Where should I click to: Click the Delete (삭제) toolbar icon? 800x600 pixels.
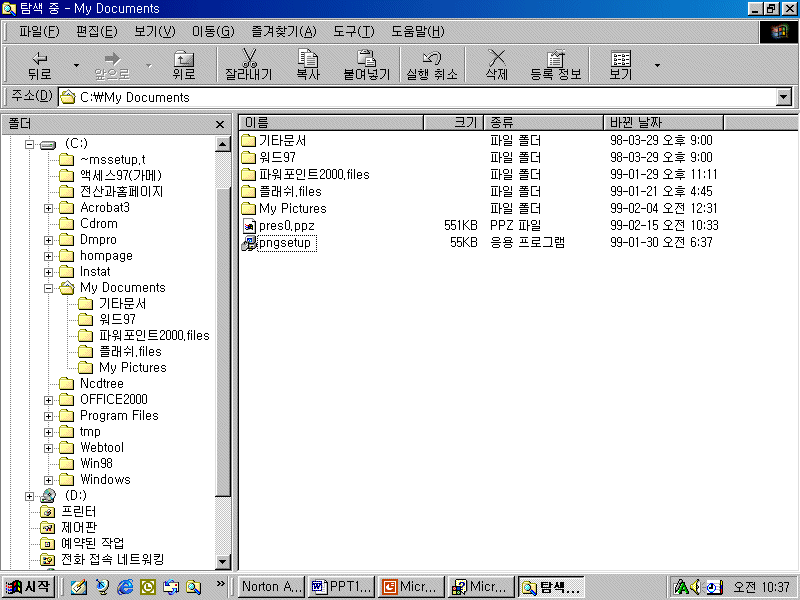click(x=496, y=58)
